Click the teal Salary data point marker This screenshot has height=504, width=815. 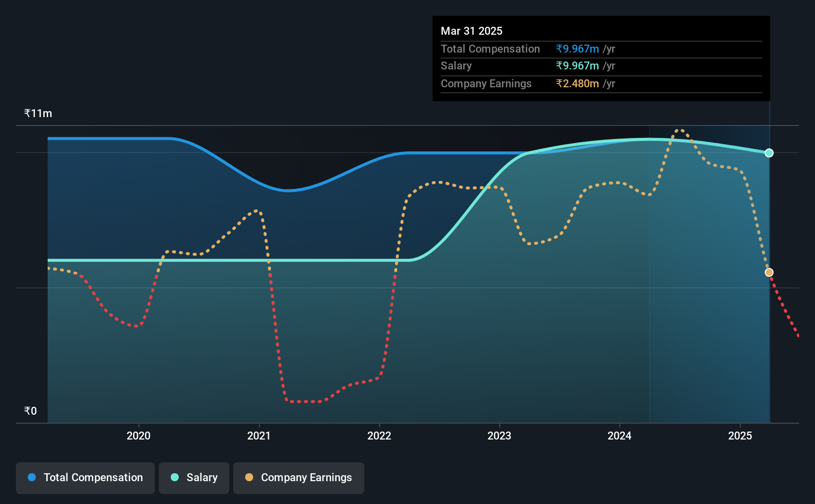pyautogui.click(x=769, y=153)
